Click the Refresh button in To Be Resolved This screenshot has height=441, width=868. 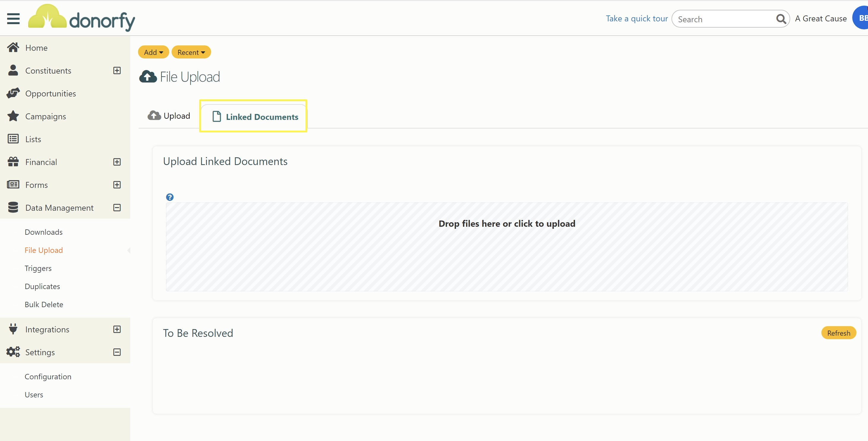tap(839, 333)
